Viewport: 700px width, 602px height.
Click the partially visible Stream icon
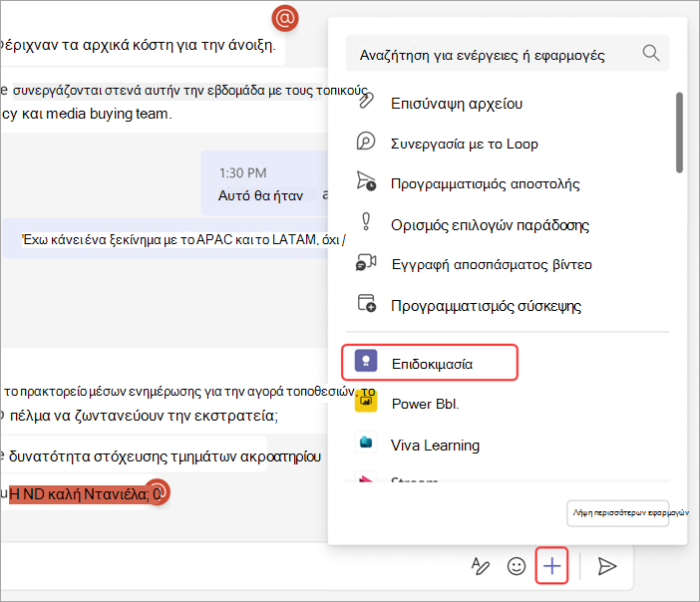[x=365, y=478]
